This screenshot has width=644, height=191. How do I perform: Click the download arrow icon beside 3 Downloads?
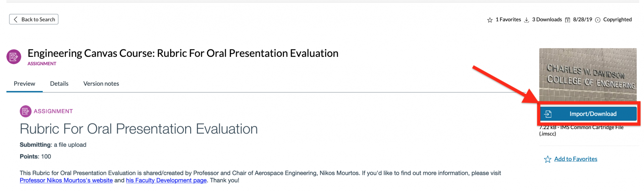point(527,20)
